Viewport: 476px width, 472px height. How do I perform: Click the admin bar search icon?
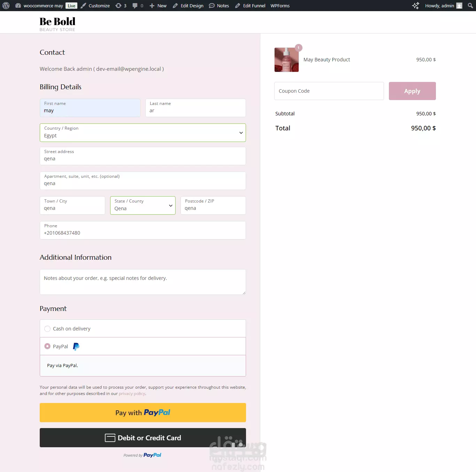(470, 6)
